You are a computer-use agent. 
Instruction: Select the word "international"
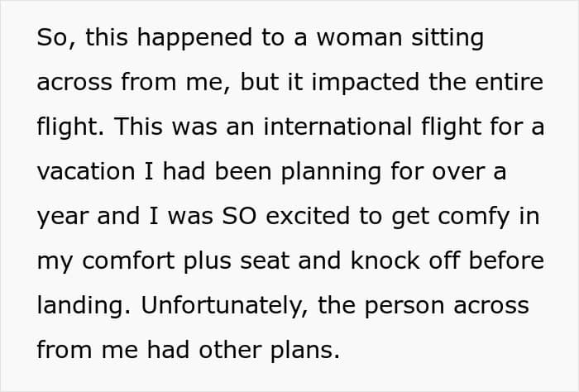pyautogui.click(x=337, y=127)
